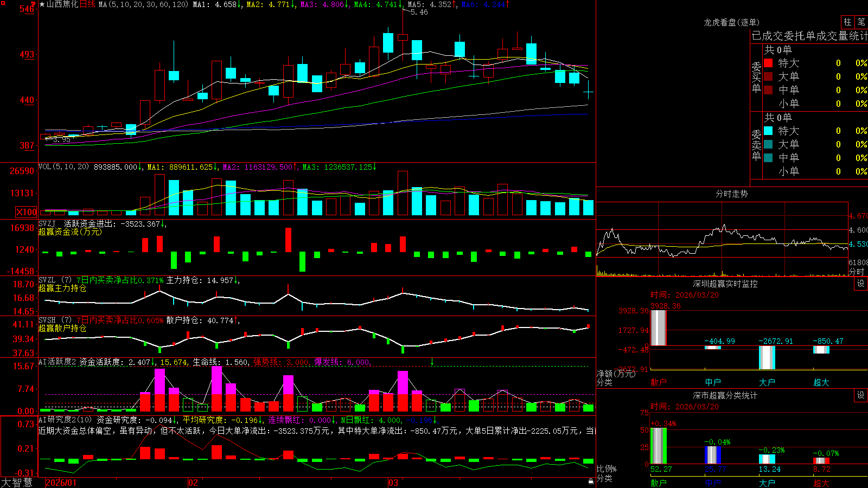Click the AI研究度2(10) indicator name
This screenshot has height=488, width=868.
(x=65, y=420)
